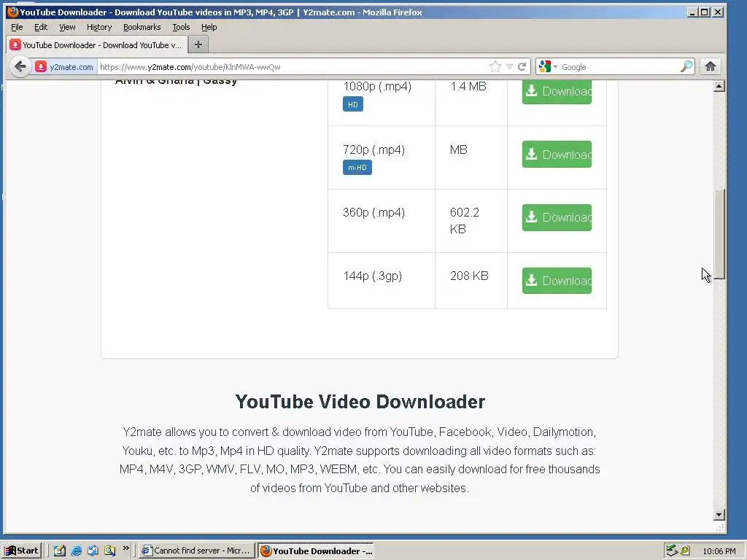This screenshot has width=747, height=560.
Task: Click the scrollbar down arrow
Action: 719,515
